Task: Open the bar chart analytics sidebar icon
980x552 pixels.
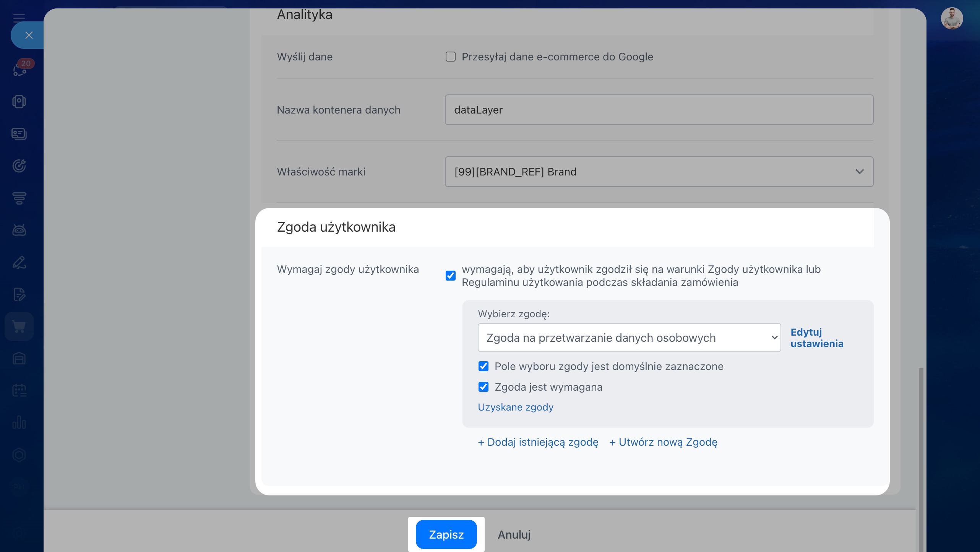Action: (19, 422)
